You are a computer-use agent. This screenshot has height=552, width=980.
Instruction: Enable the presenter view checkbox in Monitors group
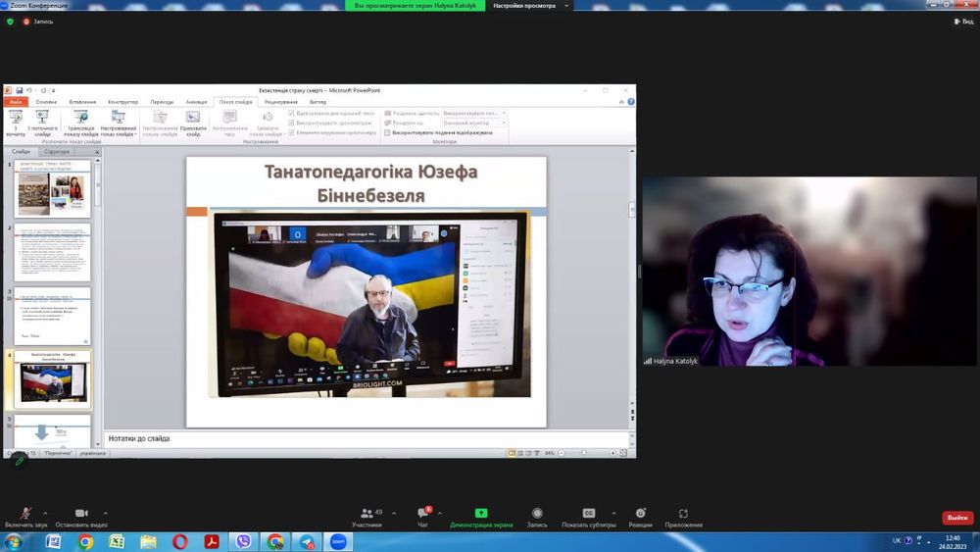[387, 132]
